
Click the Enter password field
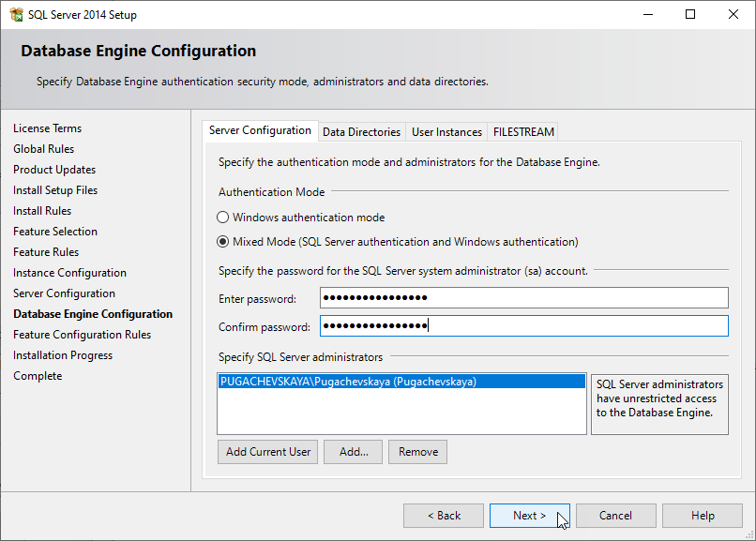(x=523, y=298)
